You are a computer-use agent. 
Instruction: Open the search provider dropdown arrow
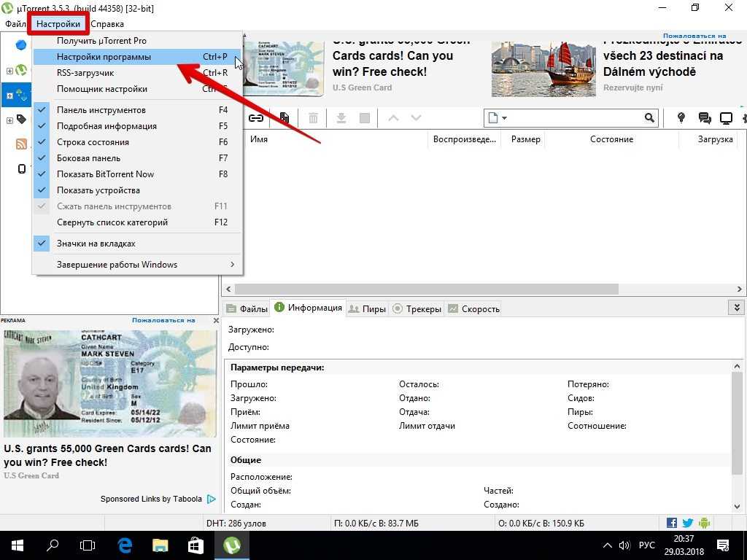pyautogui.click(x=504, y=118)
